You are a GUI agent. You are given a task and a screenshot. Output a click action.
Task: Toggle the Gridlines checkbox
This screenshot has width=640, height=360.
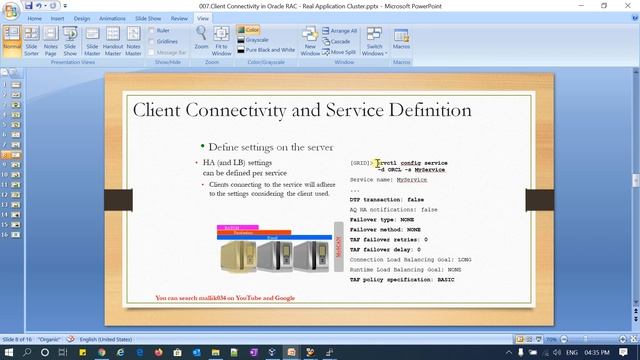click(x=164, y=42)
